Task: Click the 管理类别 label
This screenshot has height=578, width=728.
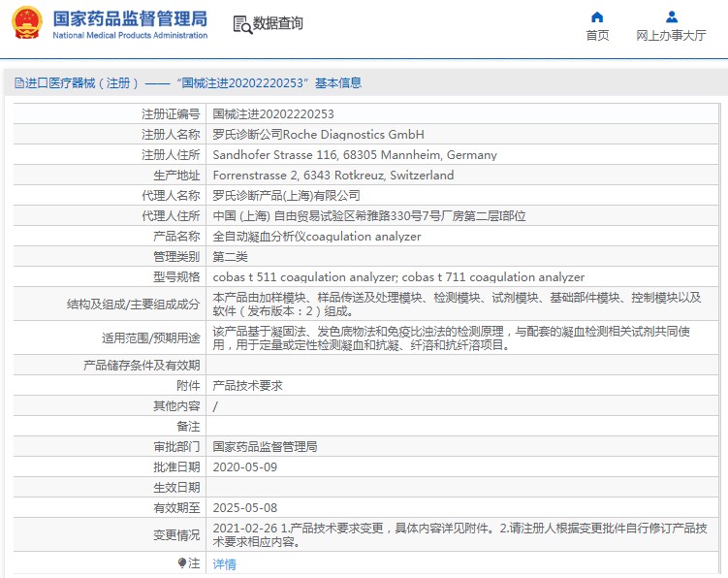Action: 176,257
